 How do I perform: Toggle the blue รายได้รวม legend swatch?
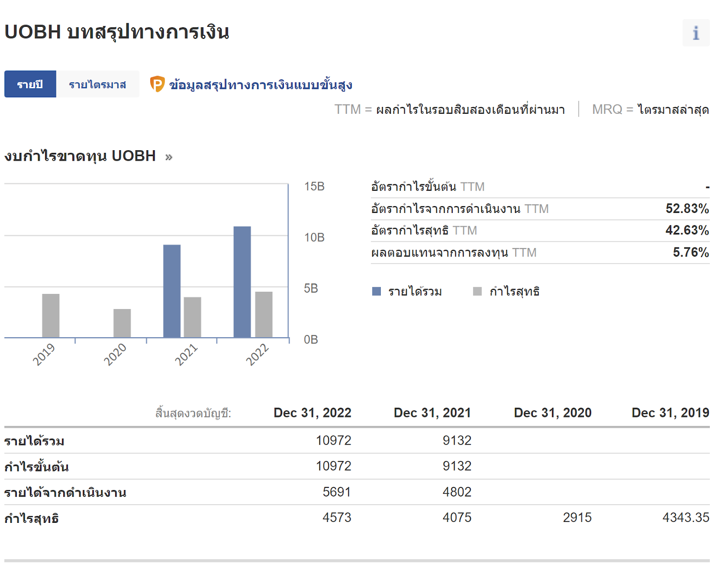[376, 291]
